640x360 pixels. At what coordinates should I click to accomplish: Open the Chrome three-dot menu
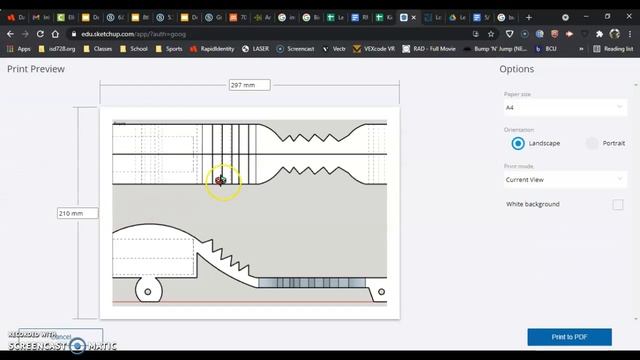(x=630, y=34)
